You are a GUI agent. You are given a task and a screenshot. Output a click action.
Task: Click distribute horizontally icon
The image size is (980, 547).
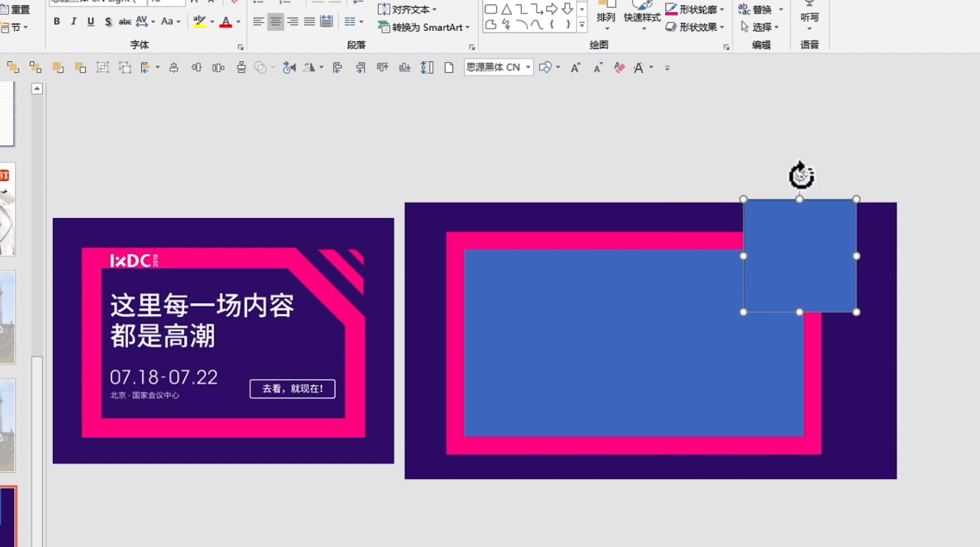tap(218, 68)
